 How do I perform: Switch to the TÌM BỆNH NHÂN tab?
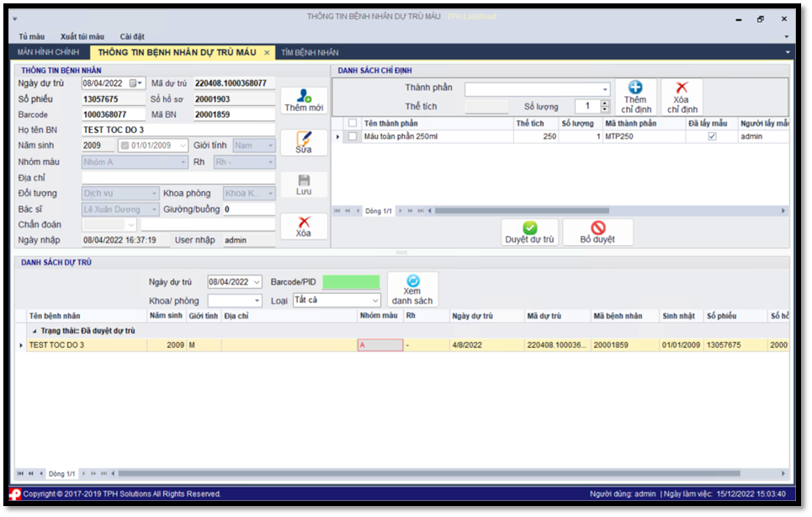tap(310, 52)
